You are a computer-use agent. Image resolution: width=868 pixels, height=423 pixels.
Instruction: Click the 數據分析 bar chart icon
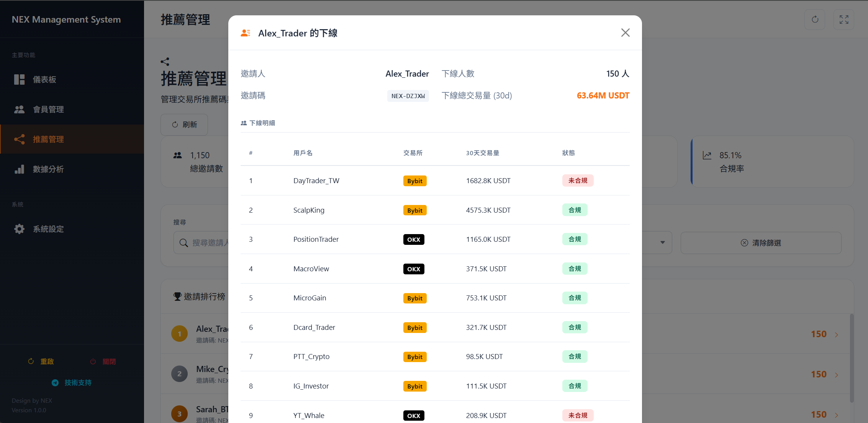click(19, 169)
